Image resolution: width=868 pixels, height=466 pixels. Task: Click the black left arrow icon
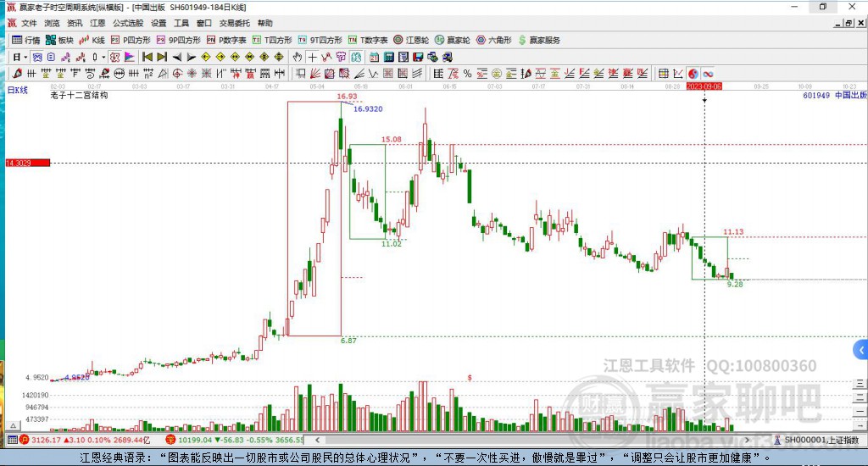[176, 57]
